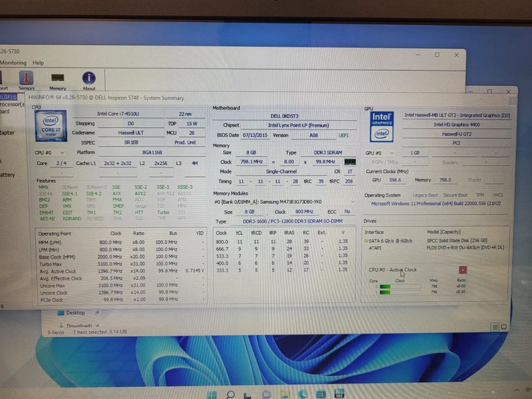Screen dimensions: 532x399
Task: Open the Windows Start menu
Action: 212,395
